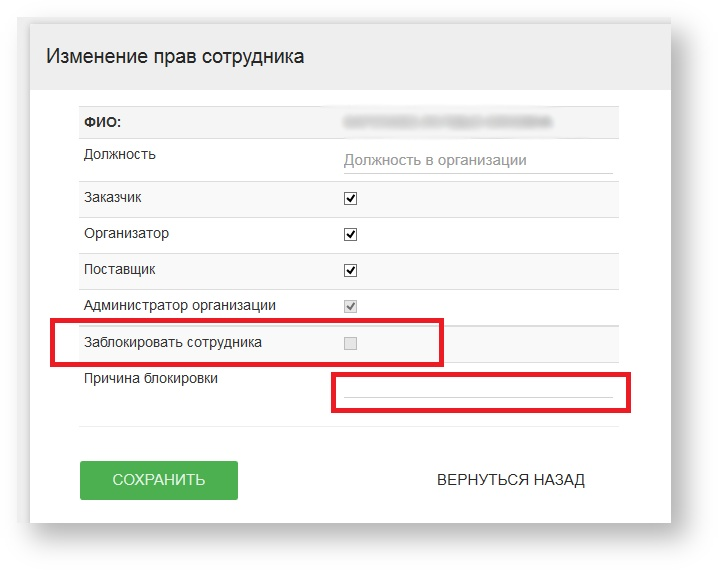Click the Вернуться назад link

(x=510, y=480)
